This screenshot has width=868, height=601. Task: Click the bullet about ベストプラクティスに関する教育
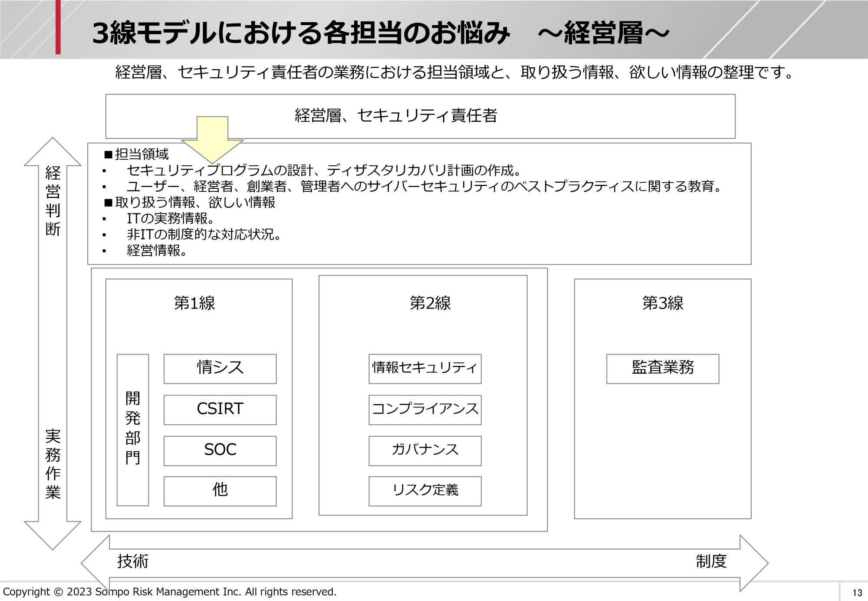point(424,186)
